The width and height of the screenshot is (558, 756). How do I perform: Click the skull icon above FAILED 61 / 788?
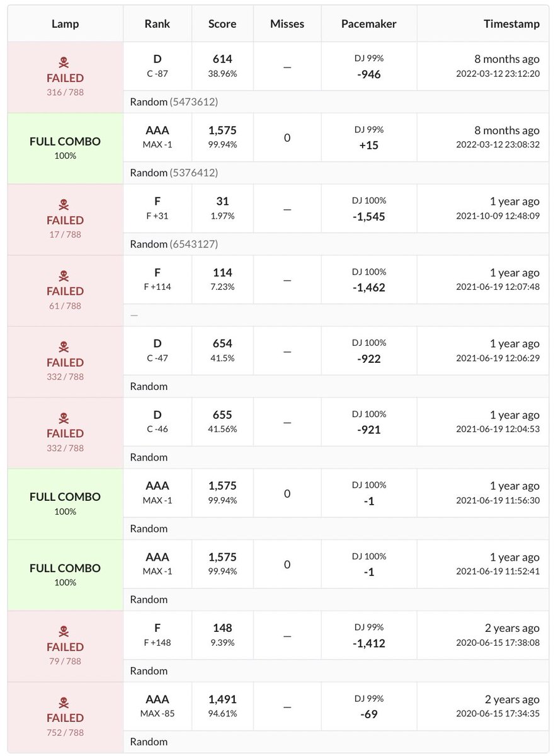tap(65, 276)
